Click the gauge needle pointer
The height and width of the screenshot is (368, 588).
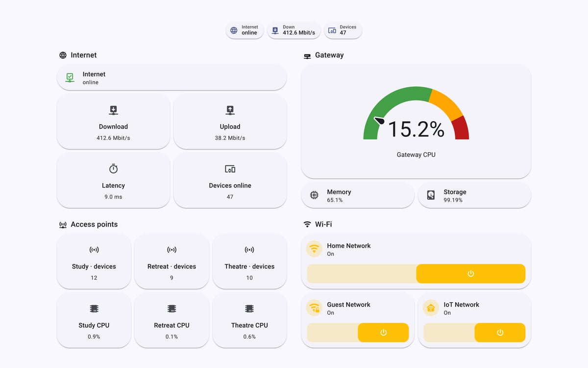[x=379, y=120]
